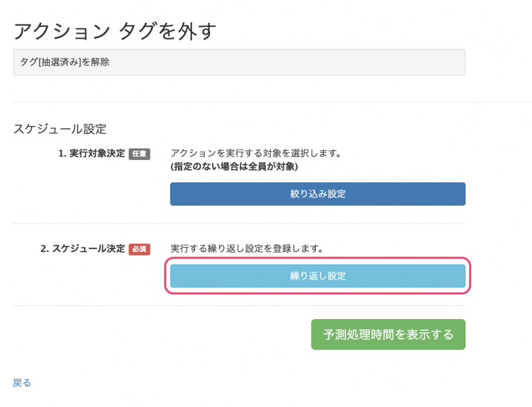Click the word アクション in the page title

click(x=62, y=32)
